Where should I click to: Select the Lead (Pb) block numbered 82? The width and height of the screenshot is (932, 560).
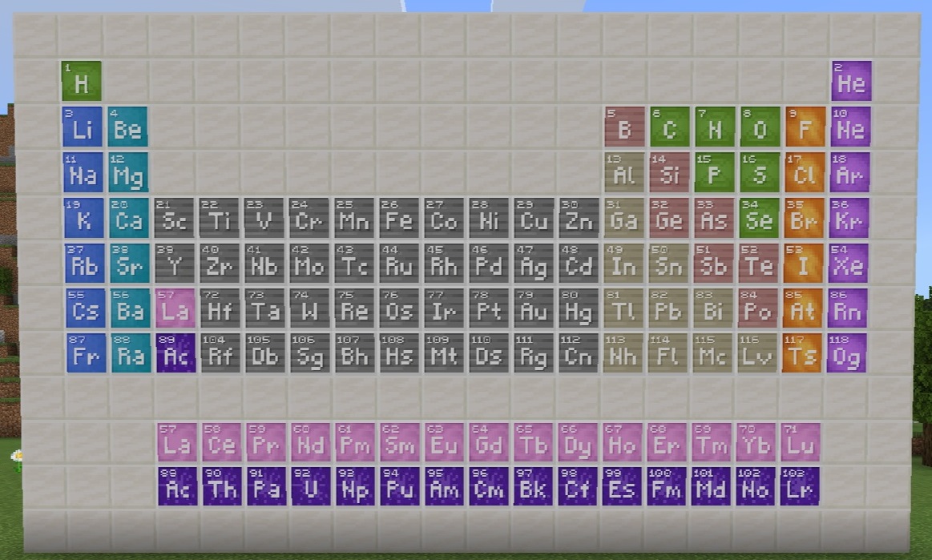click(x=668, y=308)
